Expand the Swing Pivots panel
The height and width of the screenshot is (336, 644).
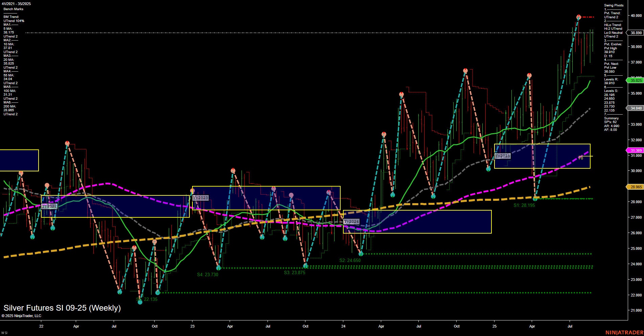coord(613,5)
